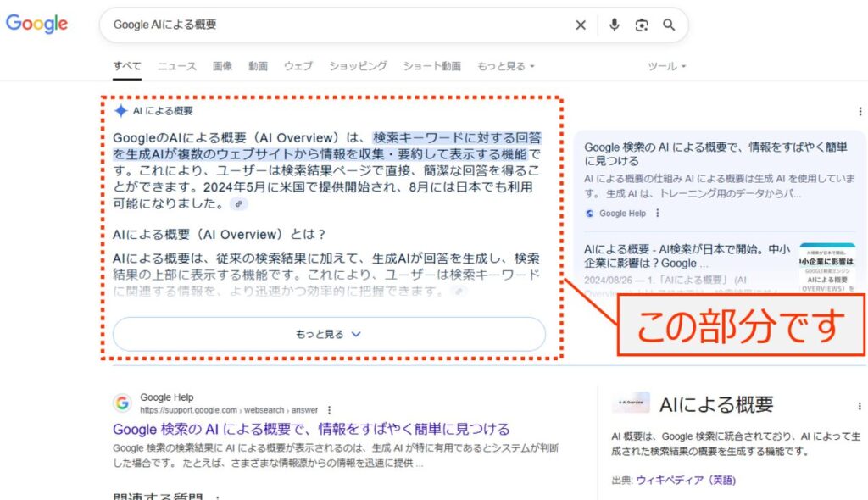Expand the もっと見る tab dropdown
868x500 pixels.
coord(506,66)
